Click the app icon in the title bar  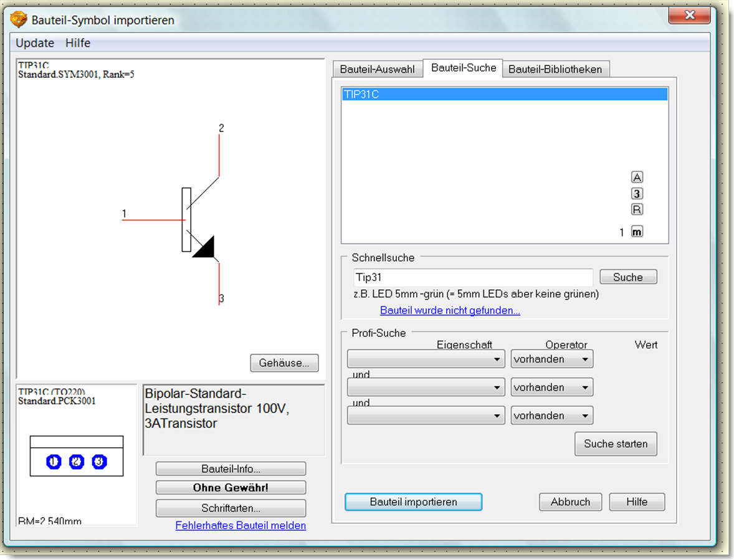point(19,19)
